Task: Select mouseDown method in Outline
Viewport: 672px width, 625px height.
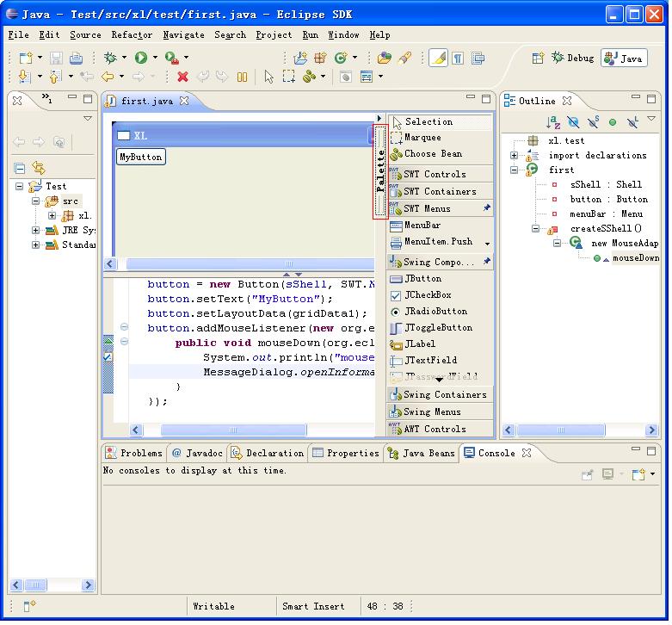Action: click(x=636, y=257)
